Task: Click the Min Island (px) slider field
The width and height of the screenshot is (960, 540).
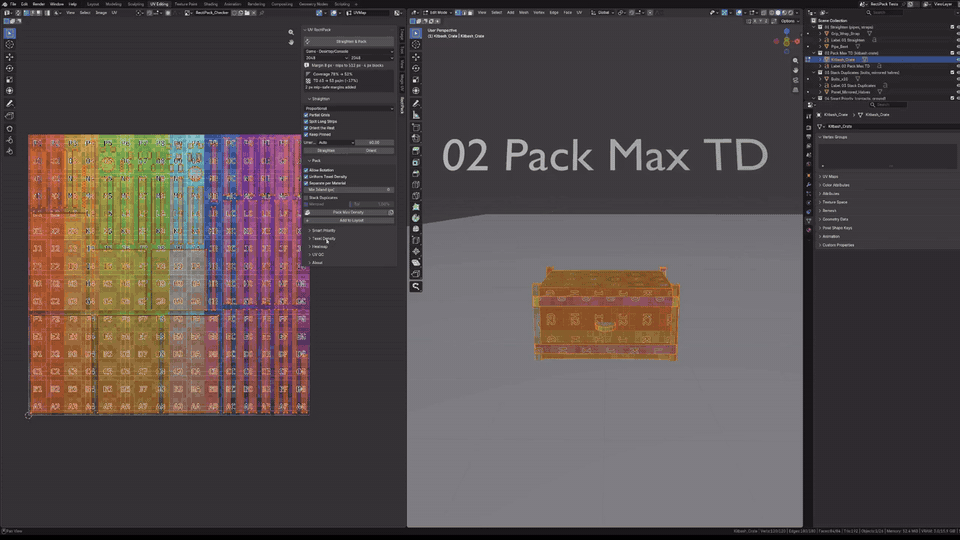Action: (x=349, y=190)
